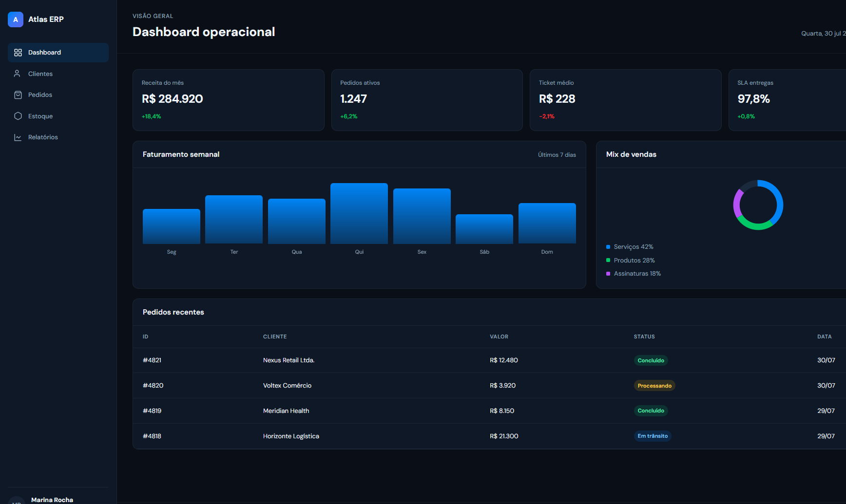Click the purple Assinaturas legend swatch
Image resolution: width=846 pixels, height=504 pixels.
(608, 274)
